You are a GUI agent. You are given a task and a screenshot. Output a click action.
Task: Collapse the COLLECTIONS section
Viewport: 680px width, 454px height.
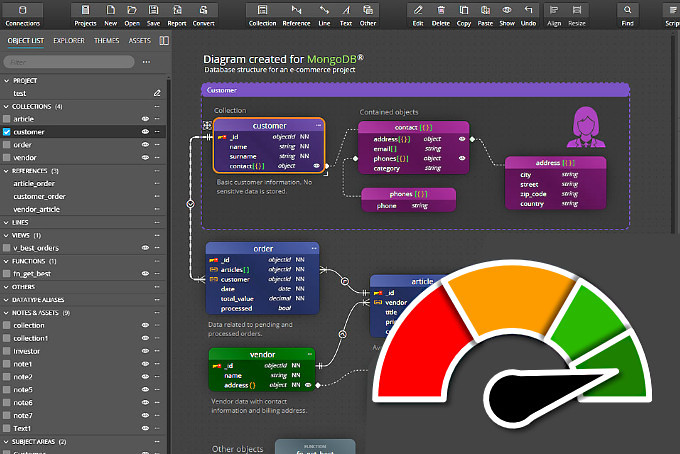point(6,106)
